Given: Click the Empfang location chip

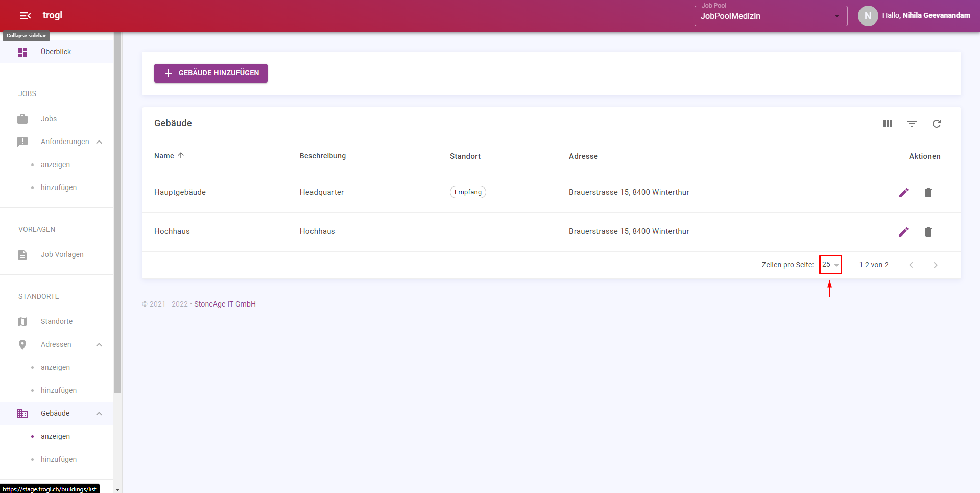Looking at the screenshot, I should (x=468, y=192).
